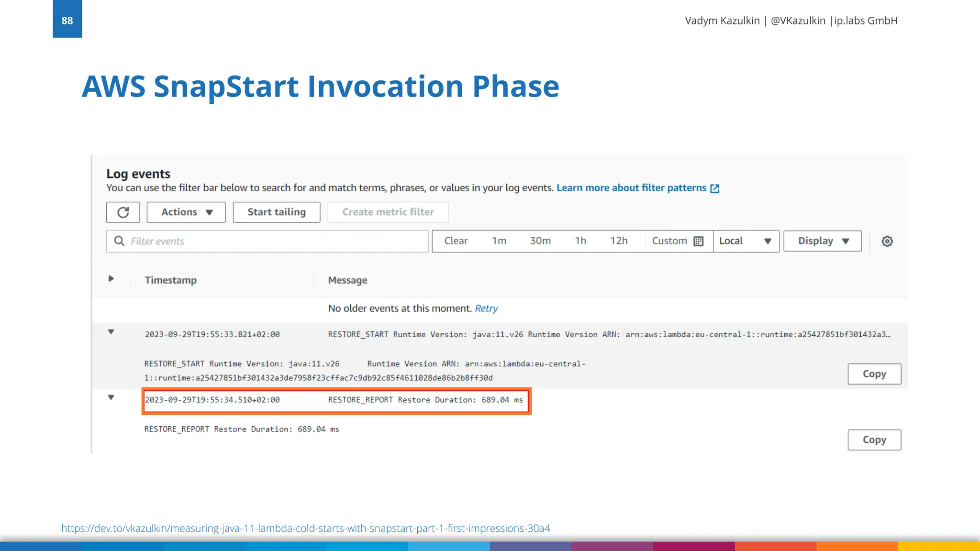Open the log events settings gear
Viewport: 980px width, 551px height.
click(x=887, y=241)
